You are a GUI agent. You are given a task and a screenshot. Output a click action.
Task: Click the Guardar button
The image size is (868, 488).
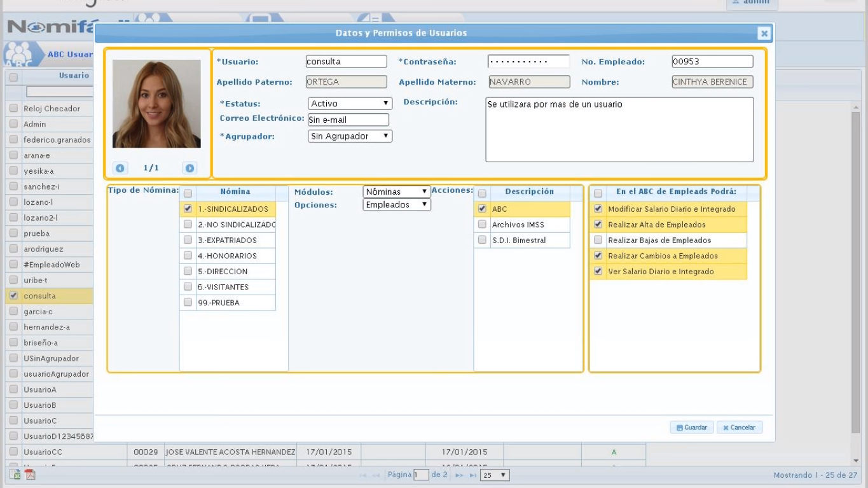point(691,428)
